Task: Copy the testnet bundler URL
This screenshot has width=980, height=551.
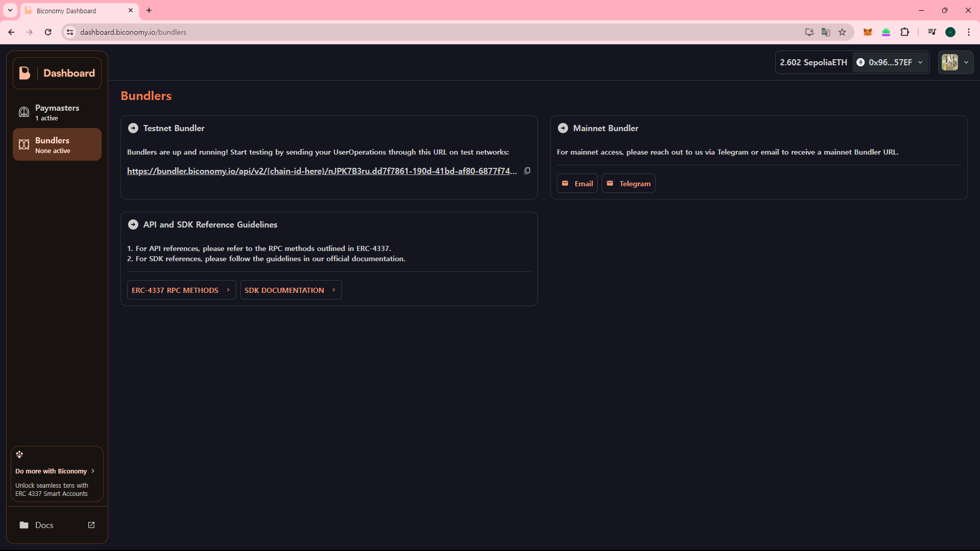Action: tap(527, 171)
